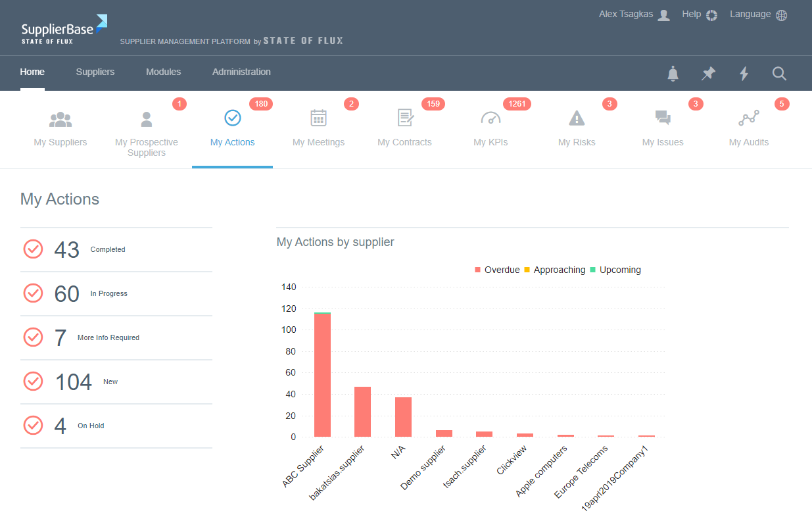Toggle the Upcoming legend series
Image resolution: width=812 pixels, height=517 pixels.
615,270
